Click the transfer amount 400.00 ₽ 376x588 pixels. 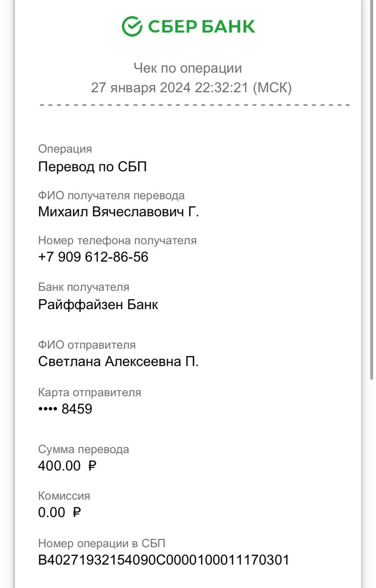coord(67,466)
